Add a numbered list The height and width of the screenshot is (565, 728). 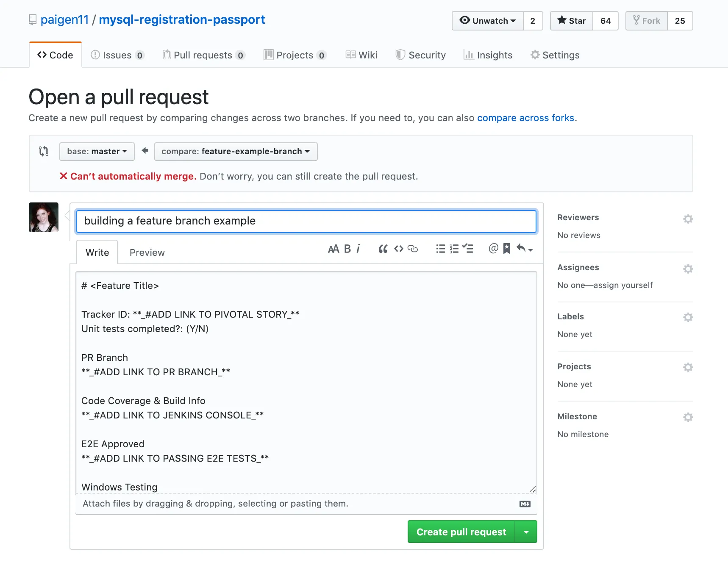coord(454,249)
